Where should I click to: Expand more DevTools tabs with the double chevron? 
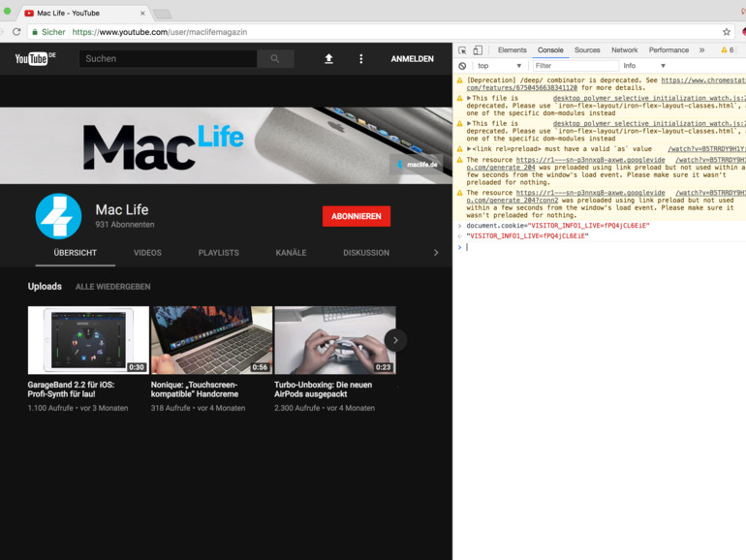(x=701, y=50)
